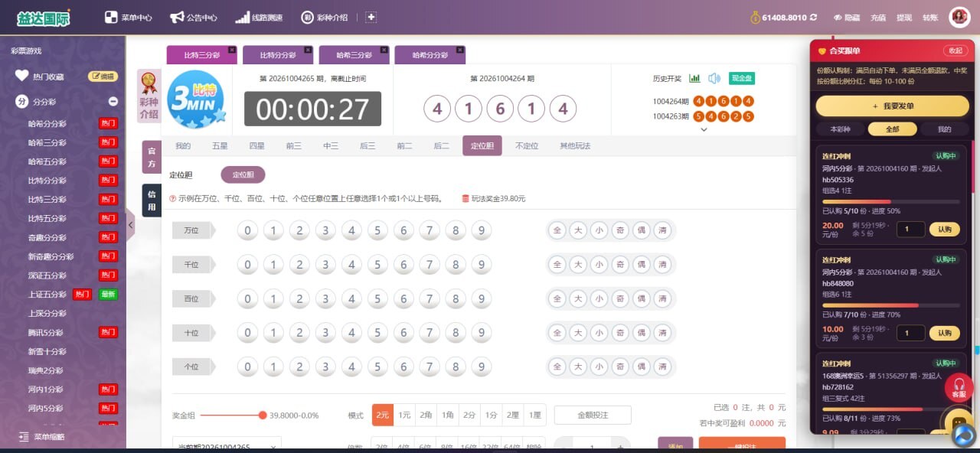The height and width of the screenshot is (453, 980).
Task: Select 奇 quick pick in 十位 row
Action: (x=619, y=333)
